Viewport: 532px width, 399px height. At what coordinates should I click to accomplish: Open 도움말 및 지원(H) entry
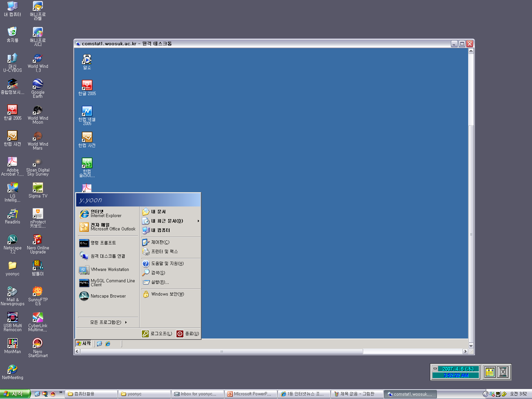[171, 263]
